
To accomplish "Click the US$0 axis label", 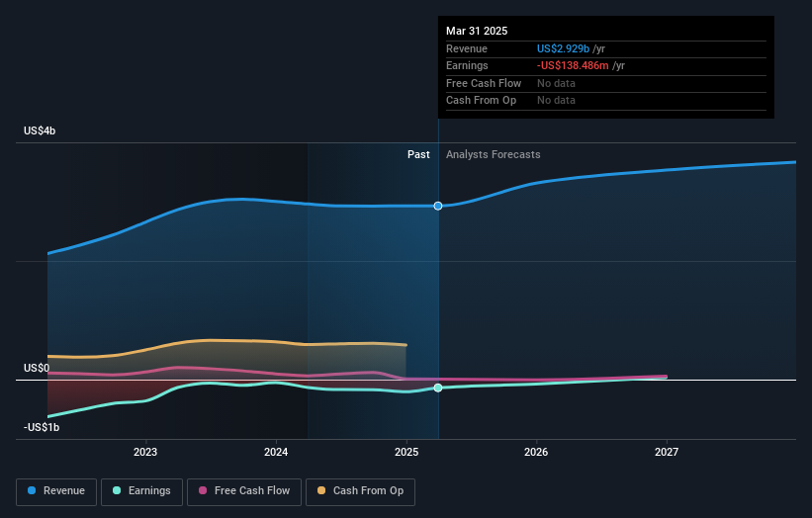I will (x=37, y=368).
